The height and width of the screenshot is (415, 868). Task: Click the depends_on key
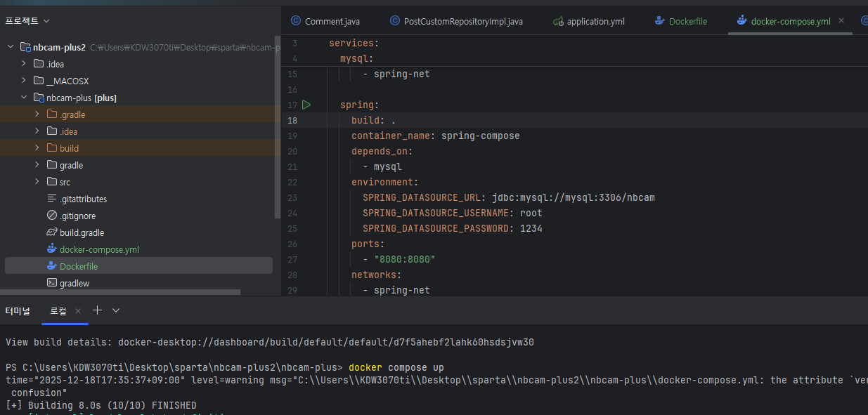380,151
